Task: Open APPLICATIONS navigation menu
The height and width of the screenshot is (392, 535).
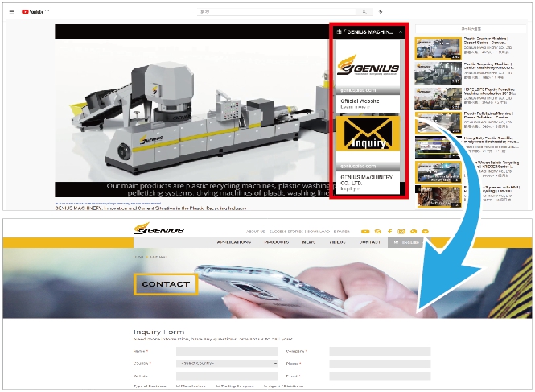Action: 234,242
